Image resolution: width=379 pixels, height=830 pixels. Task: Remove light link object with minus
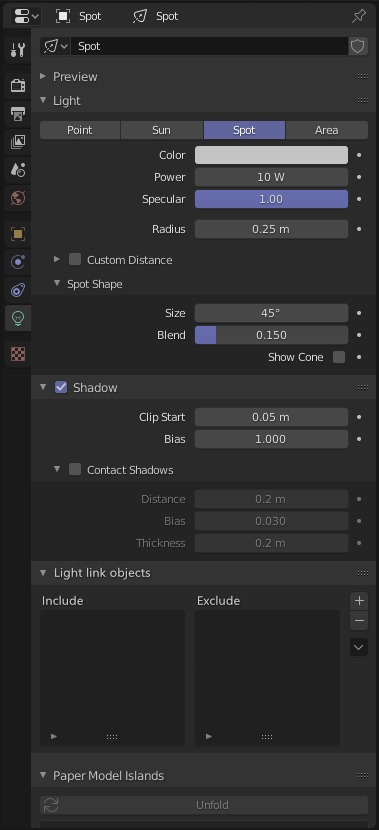tap(359, 620)
